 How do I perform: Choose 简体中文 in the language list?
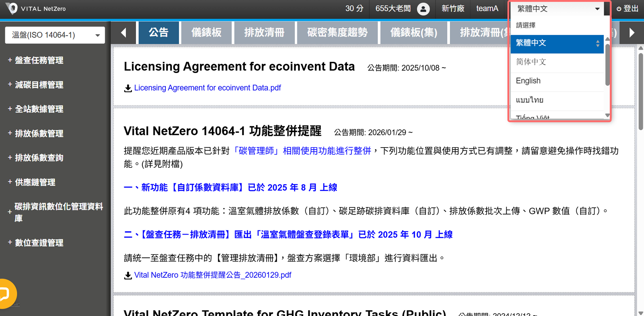click(531, 62)
